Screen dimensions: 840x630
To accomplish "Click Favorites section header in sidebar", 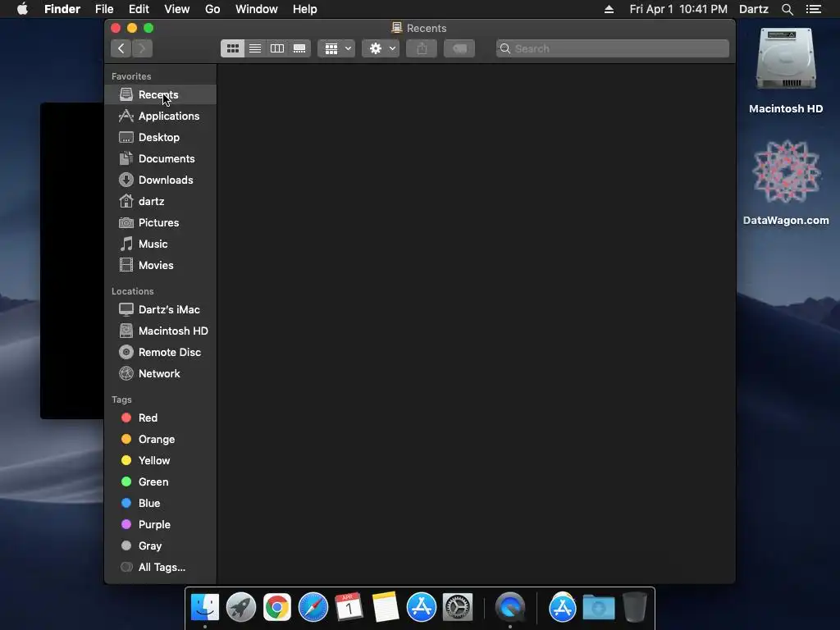I will coord(131,76).
